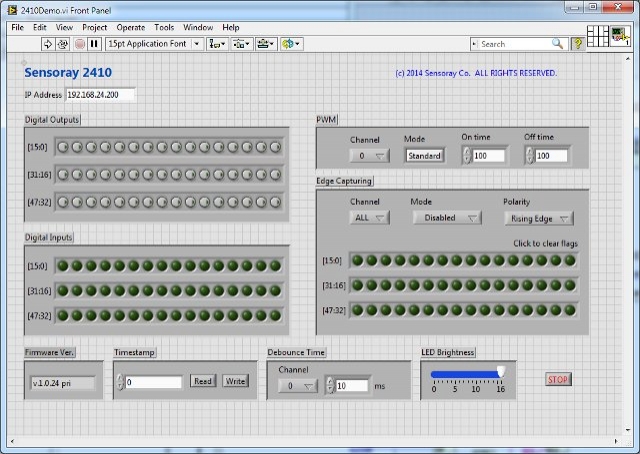Open the PWM Channel dropdown
The width and height of the screenshot is (640, 454).
(x=369, y=156)
